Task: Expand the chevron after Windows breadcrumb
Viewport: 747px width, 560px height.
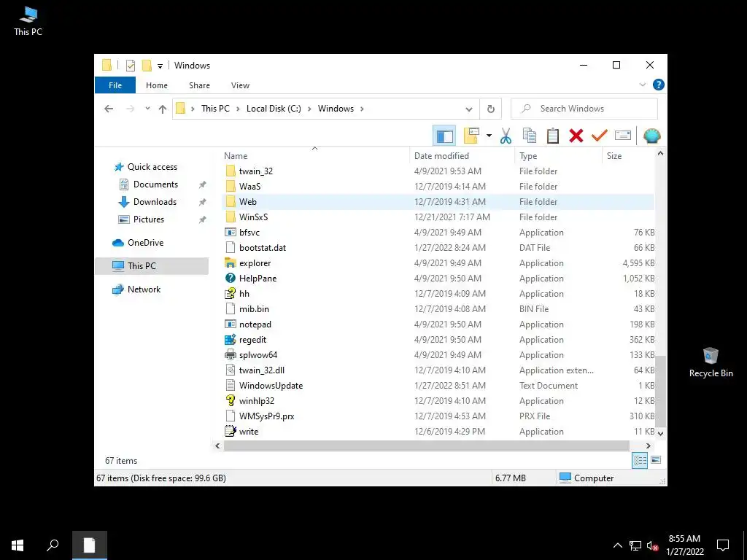Action: (x=362, y=109)
